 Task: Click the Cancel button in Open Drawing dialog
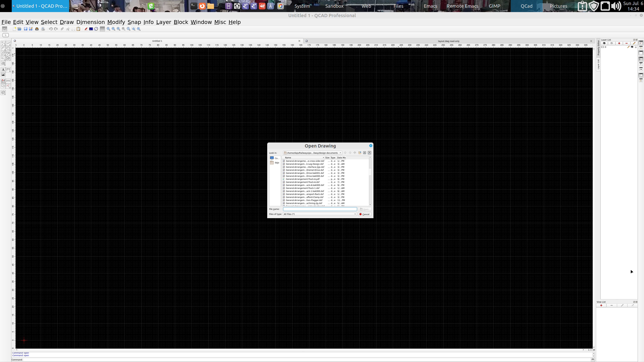pos(364,214)
